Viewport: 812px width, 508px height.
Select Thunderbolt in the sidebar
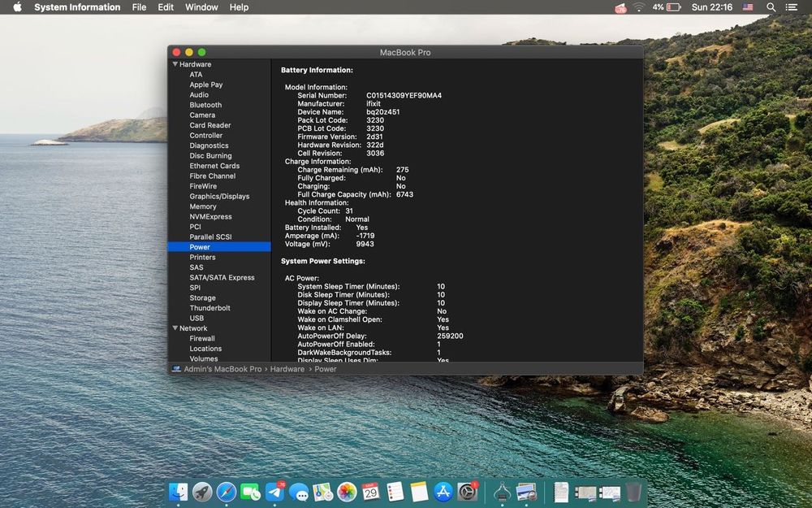click(x=209, y=308)
